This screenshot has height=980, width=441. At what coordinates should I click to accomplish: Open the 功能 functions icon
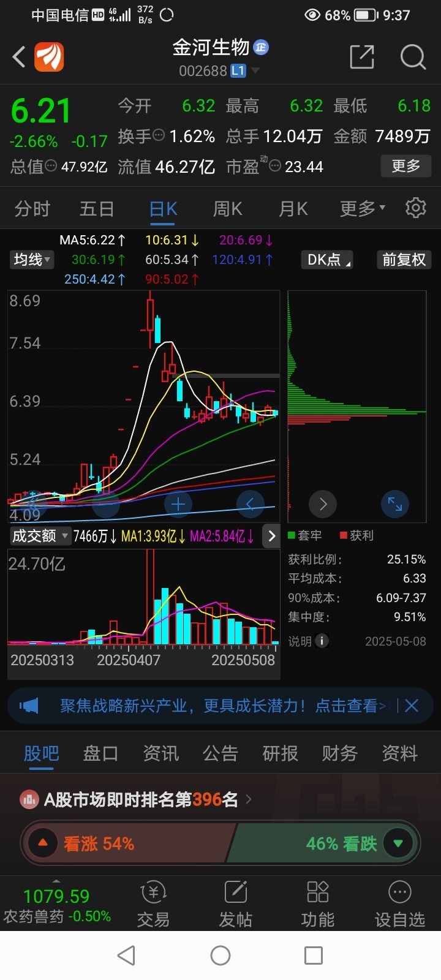click(x=318, y=905)
